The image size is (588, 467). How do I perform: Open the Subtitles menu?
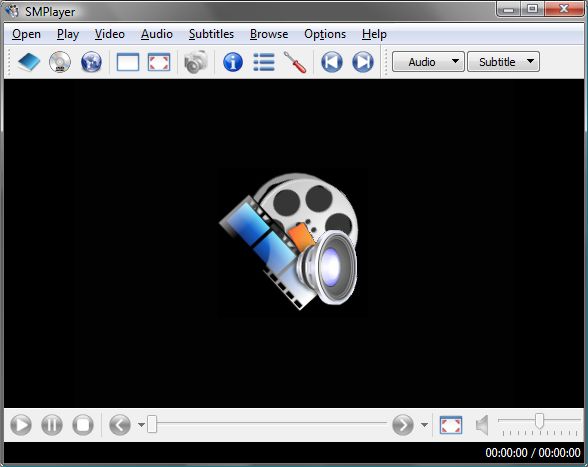(x=211, y=34)
